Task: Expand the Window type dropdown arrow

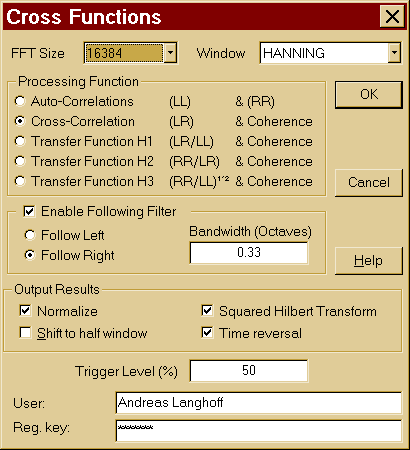Action: pos(394,53)
